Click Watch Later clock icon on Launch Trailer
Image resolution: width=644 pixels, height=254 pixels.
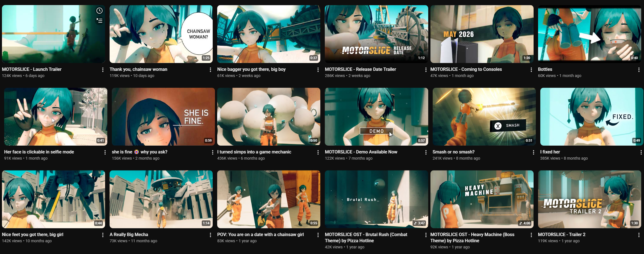point(99,11)
